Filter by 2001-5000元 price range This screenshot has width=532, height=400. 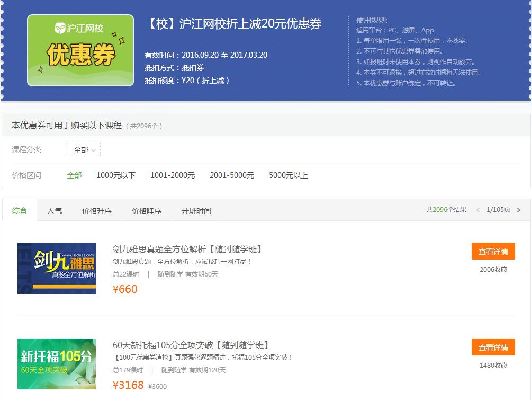click(232, 175)
